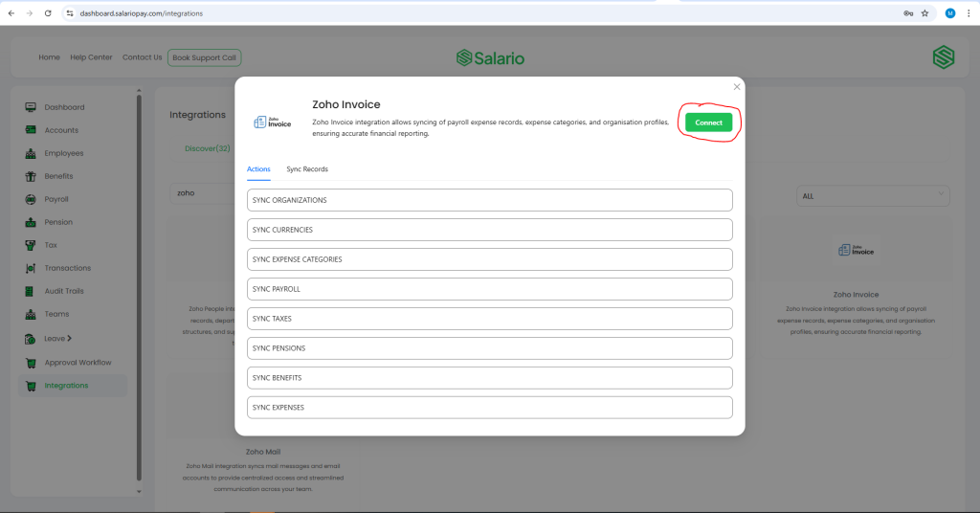
Task: Open Contact Us in top navigation
Action: click(x=142, y=57)
